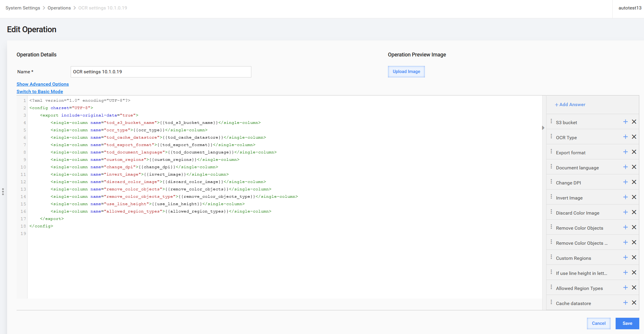This screenshot has width=644, height=334.
Task: Click the allowed_region_types line in the editor
Action: (161, 211)
